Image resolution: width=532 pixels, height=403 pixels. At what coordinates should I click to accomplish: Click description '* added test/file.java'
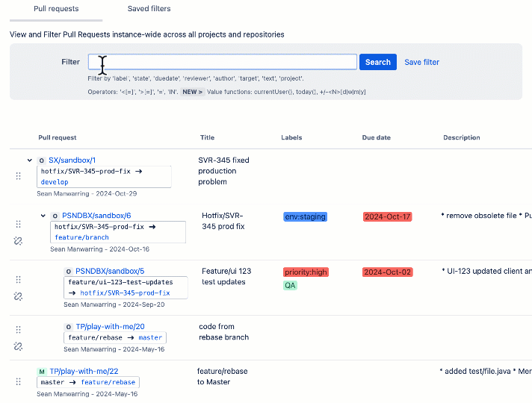[x=475, y=372]
